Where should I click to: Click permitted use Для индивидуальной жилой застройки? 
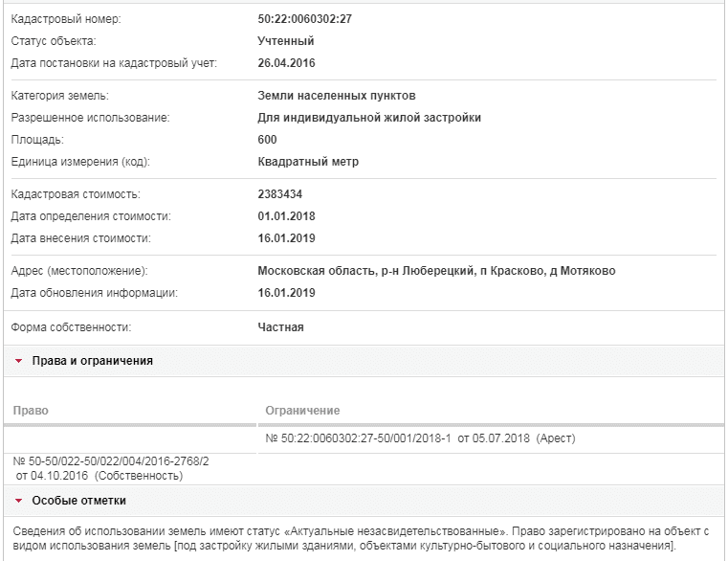[369, 118]
